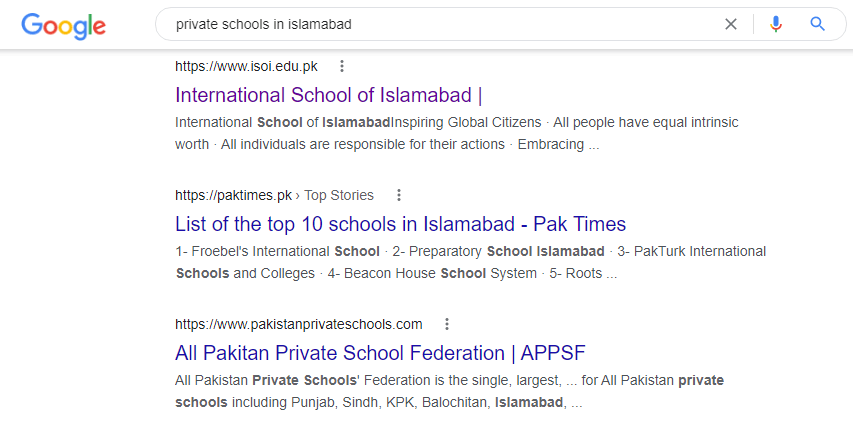Click the www.pakistanprivateschools.com URL
Screen dimensions: 853x434
click(x=298, y=324)
